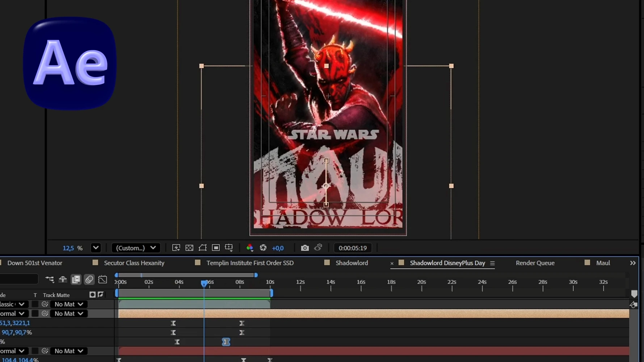Viewport: 644px width, 362px height.
Task: Toggle the transparency grid icon
Action: tap(189, 248)
